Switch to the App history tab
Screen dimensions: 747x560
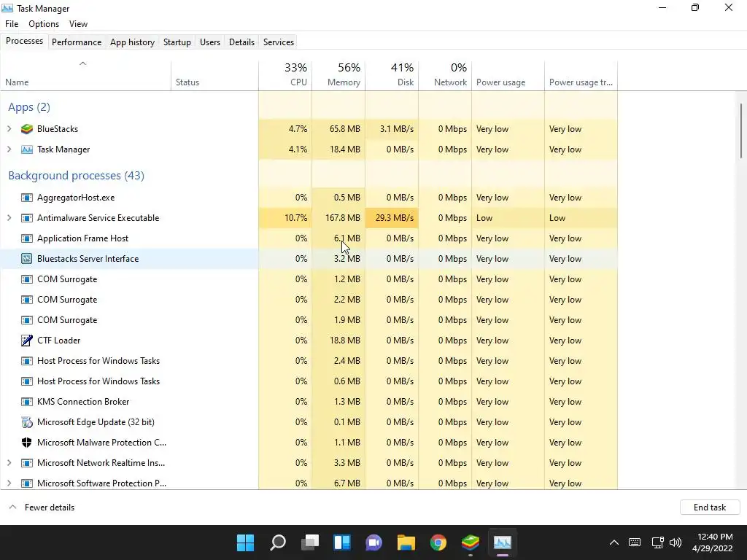133,42
